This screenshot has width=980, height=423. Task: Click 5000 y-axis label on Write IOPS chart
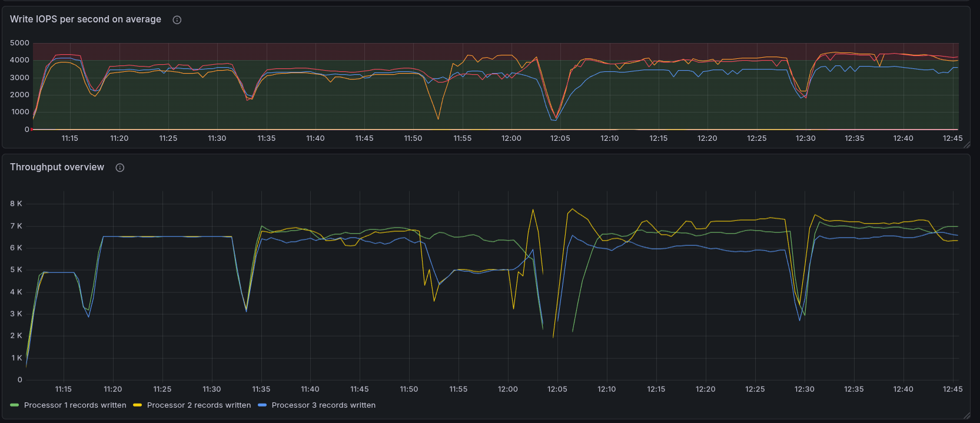click(19, 43)
